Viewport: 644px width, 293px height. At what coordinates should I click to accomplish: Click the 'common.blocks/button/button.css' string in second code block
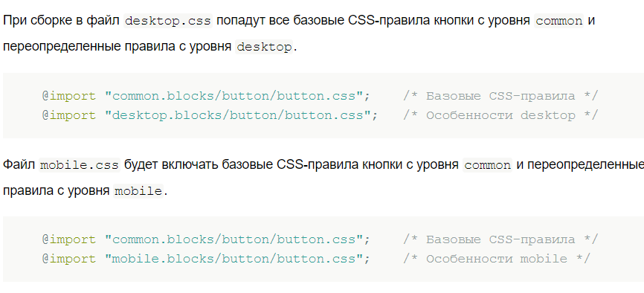click(234, 239)
